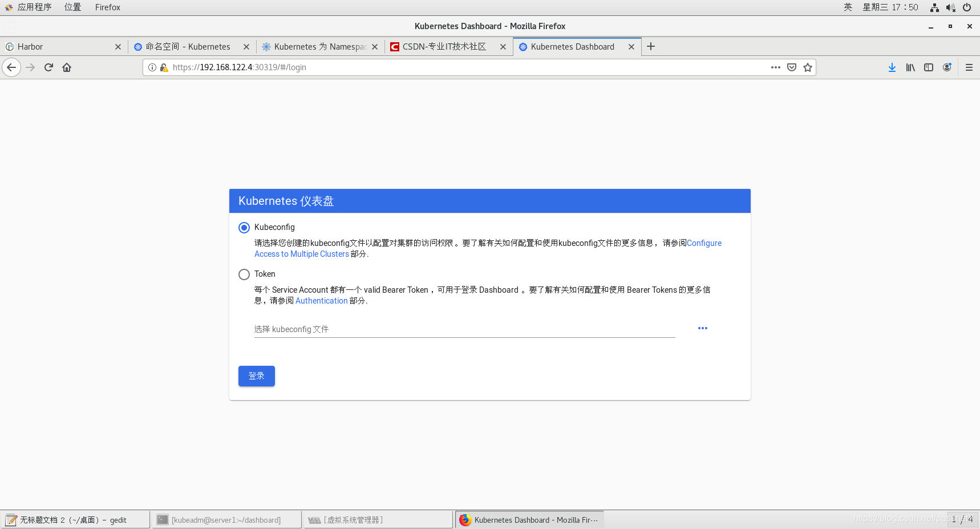The height and width of the screenshot is (529, 980).
Task: Close the Kubernetes 为 Namespace tab
Action: click(375, 47)
